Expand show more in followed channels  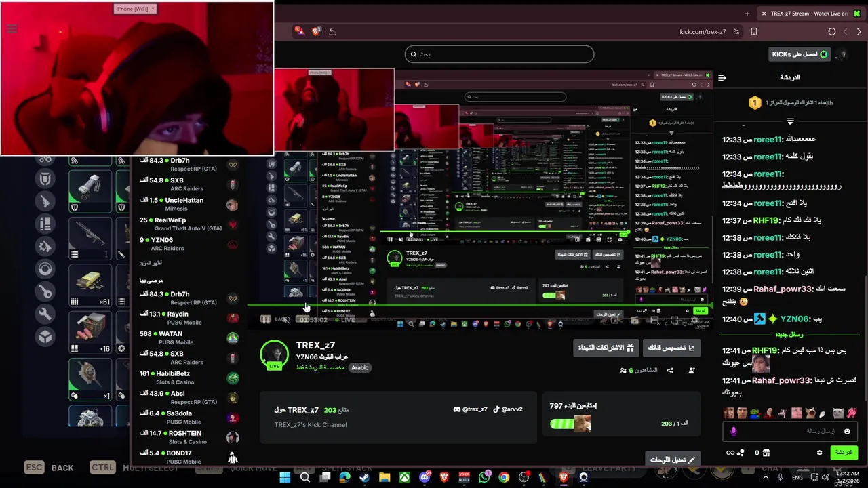151,262
